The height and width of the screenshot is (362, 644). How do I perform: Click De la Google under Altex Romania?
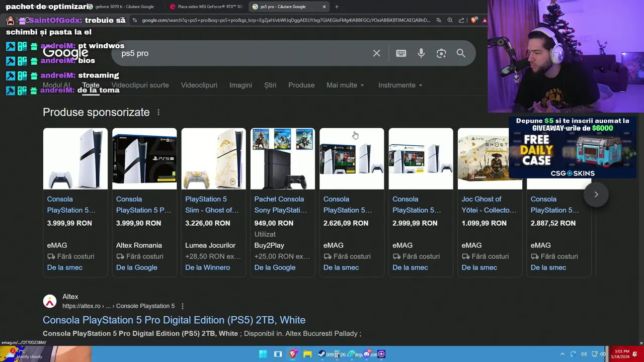(137, 267)
